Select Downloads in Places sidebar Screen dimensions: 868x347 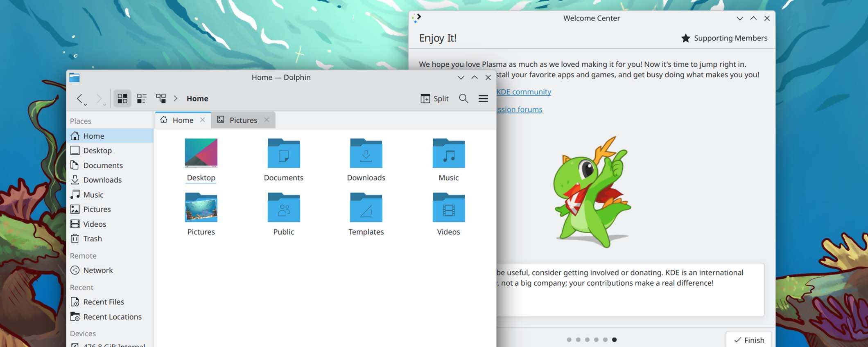(x=110, y=180)
